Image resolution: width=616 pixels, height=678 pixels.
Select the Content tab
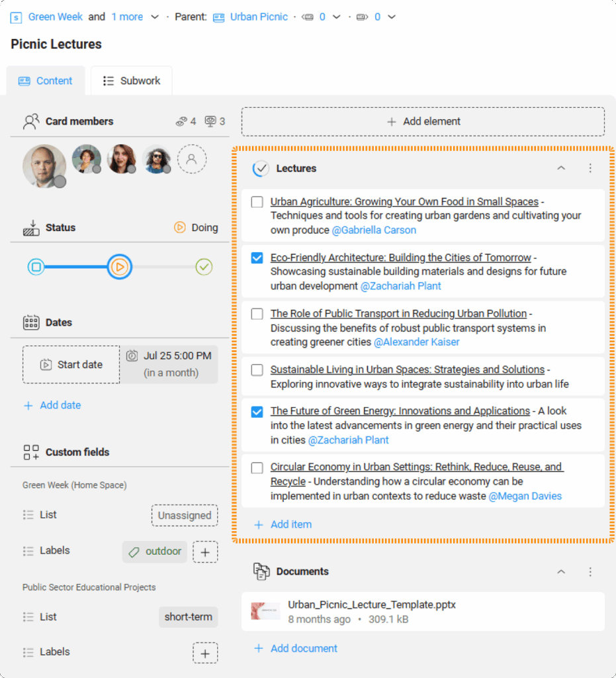46,81
